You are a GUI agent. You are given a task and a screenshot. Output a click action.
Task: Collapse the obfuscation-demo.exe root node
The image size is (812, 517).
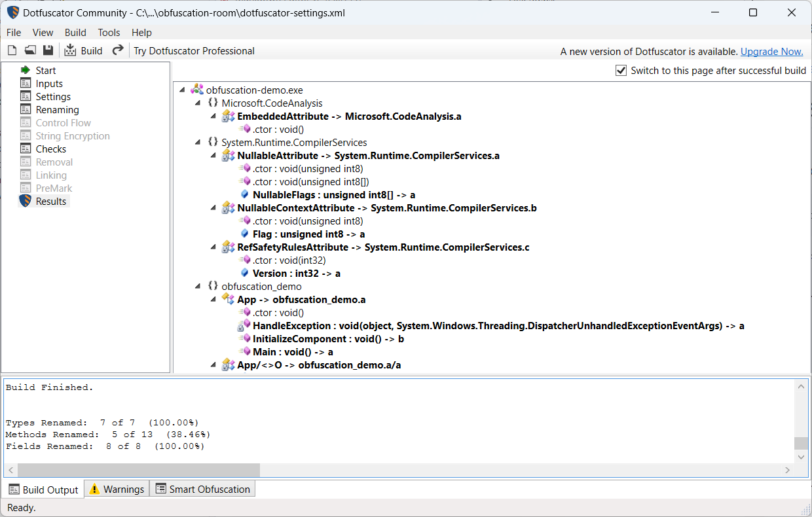[x=182, y=90]
